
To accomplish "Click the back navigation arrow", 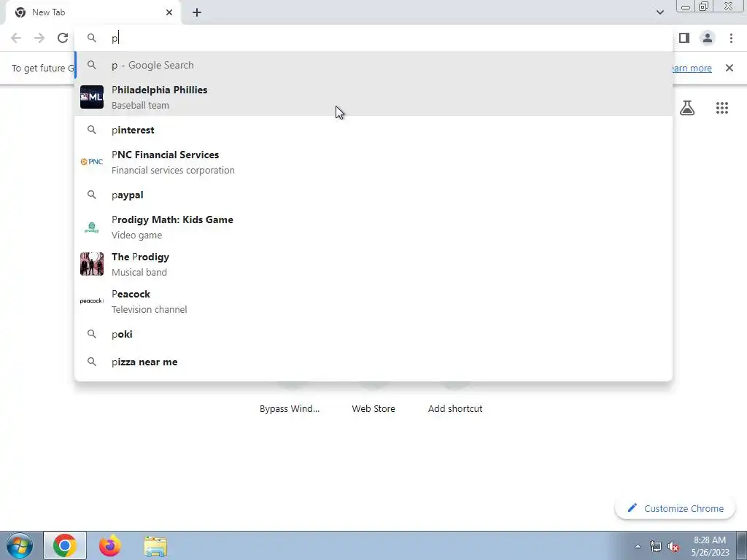I will click(16, 38).
